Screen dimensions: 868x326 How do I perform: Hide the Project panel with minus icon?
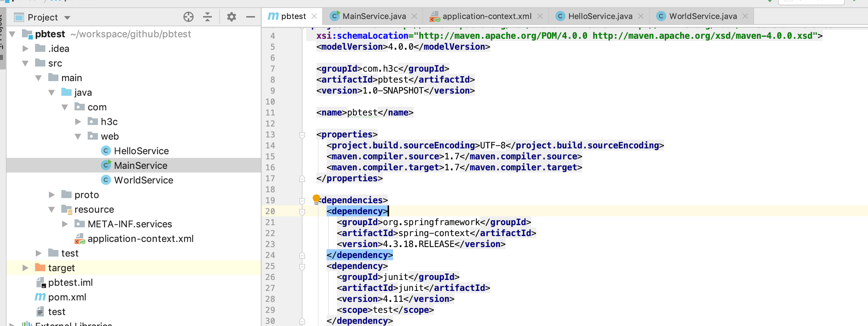[x=251, y=17]
